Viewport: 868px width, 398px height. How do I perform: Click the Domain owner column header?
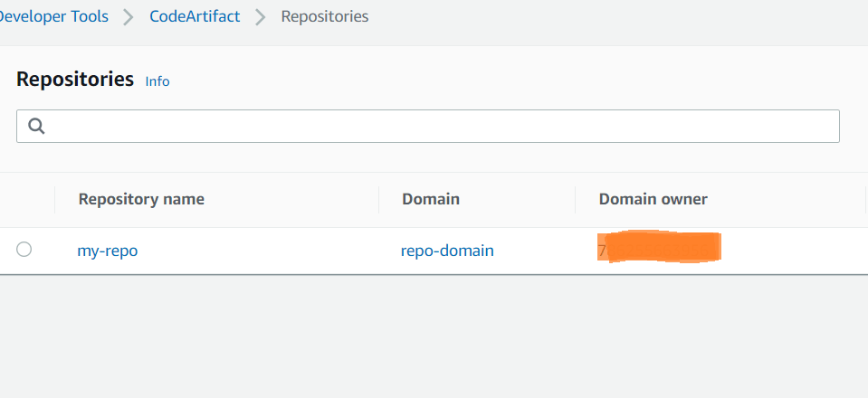(x=653, y=199)
